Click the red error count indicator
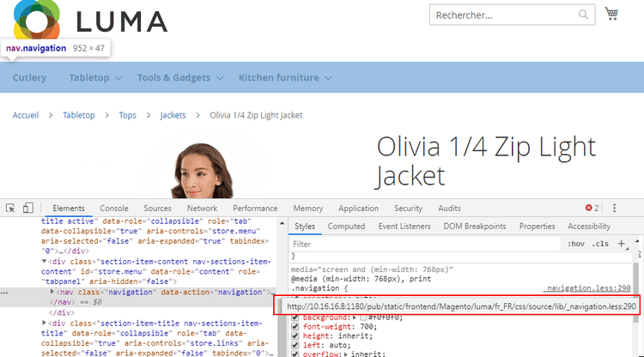 [592, 208]
